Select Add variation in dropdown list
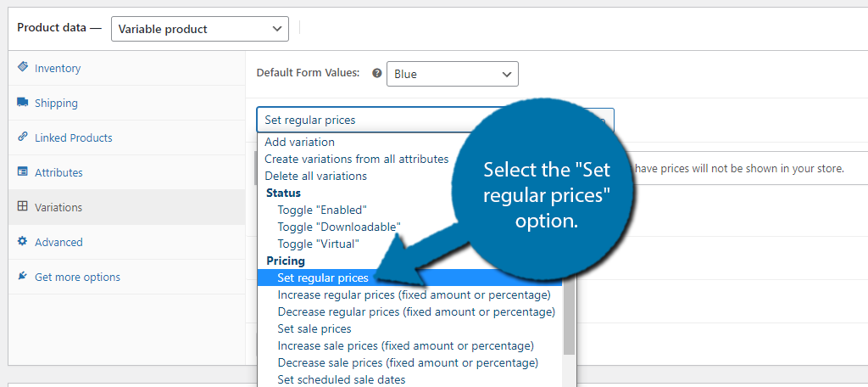The width and height of the screenshot is (868, 387). pos(299,142)
